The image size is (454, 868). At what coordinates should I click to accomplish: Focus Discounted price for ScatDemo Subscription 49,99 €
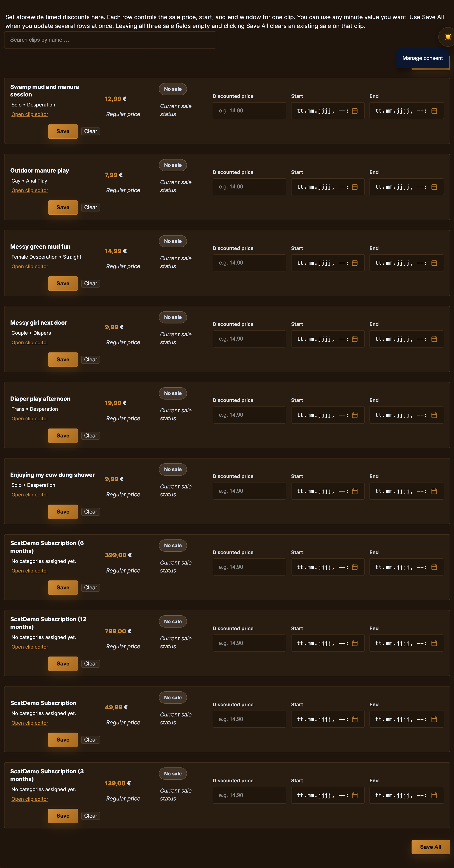click(249, 719)
